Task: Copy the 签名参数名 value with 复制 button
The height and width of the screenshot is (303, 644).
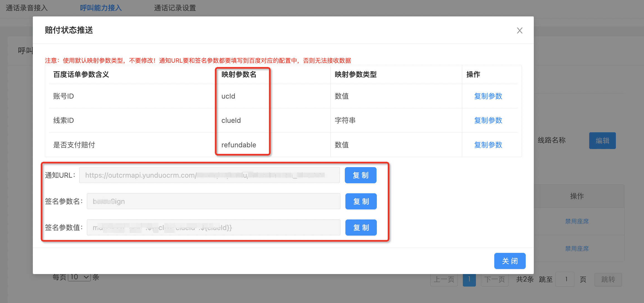Action: (x=361, y=201)
